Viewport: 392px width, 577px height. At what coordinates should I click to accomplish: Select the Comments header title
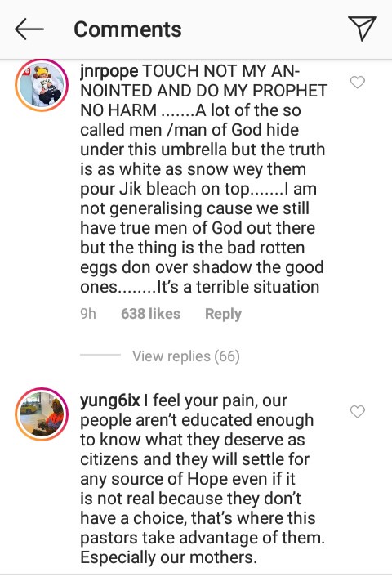point(127,29)
